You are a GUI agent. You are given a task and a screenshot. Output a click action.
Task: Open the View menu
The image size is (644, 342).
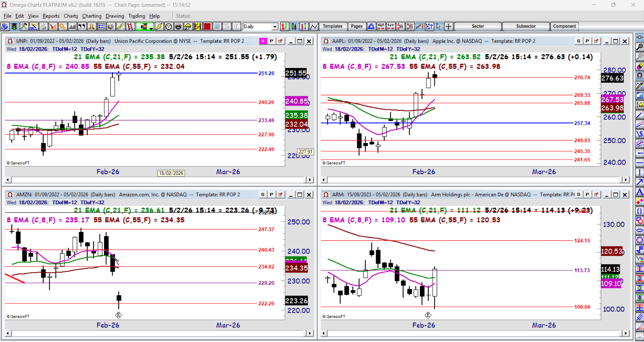33,16
